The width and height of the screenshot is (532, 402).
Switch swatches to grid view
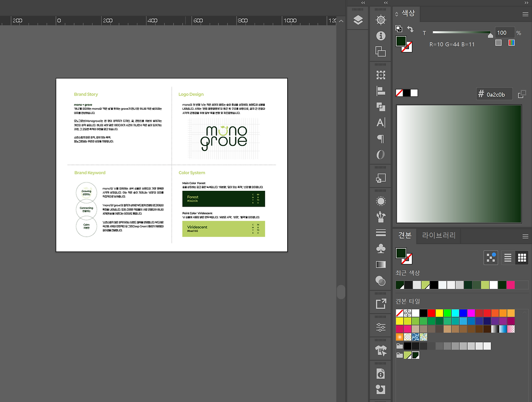522,258
